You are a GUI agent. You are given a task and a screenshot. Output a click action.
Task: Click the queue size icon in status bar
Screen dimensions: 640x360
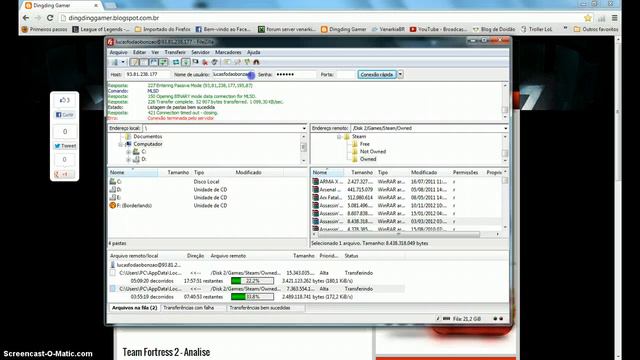coord(447,318)
